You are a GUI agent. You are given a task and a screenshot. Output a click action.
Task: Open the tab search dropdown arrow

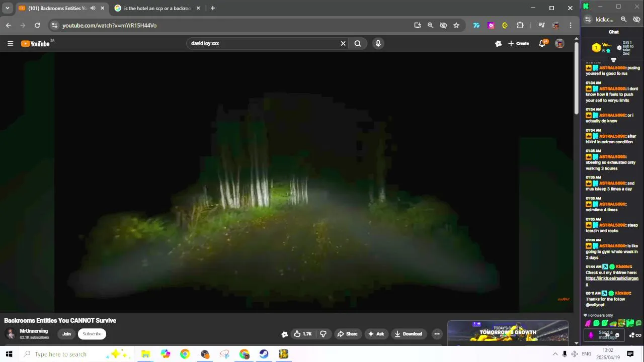point(7,8)
